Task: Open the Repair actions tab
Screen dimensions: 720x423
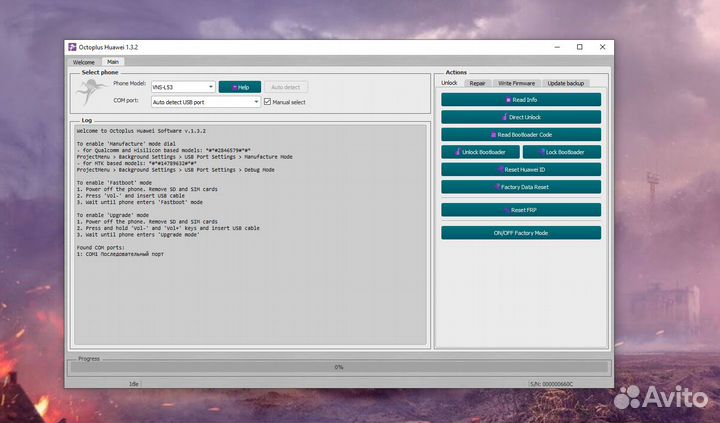Action: point(478,83)
